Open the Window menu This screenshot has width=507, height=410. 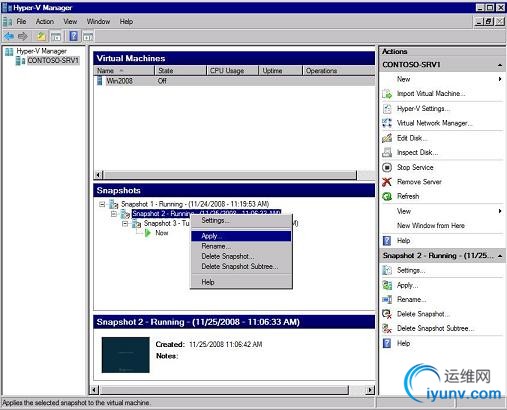[x=98, y=22]
